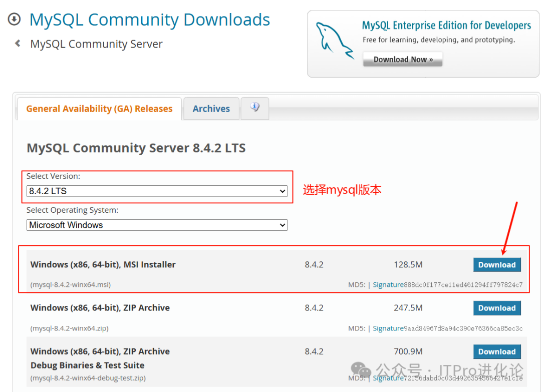This screenshot has height=392, width=541.
Task: Click the Select Operating System: label
Action: click(x=73, y=210)
